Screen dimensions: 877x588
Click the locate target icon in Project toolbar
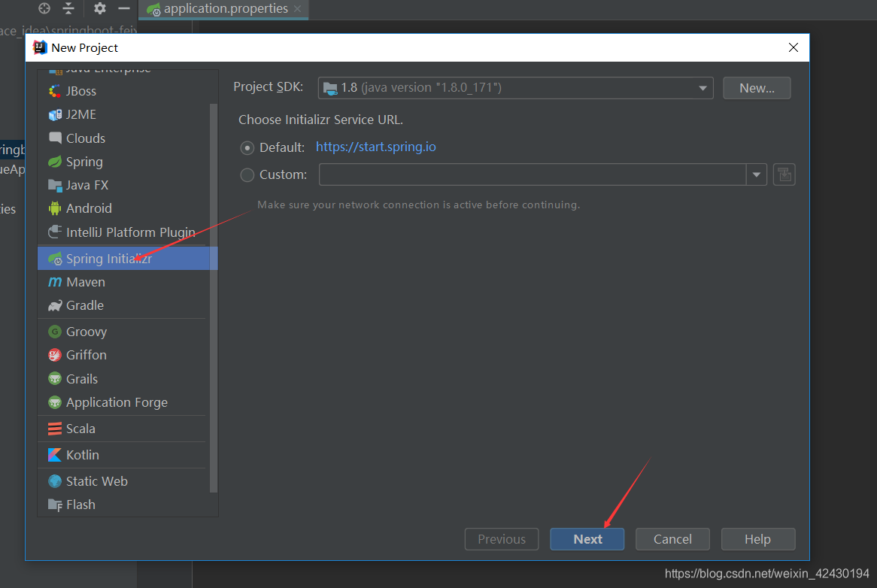(x=44, y=8)
